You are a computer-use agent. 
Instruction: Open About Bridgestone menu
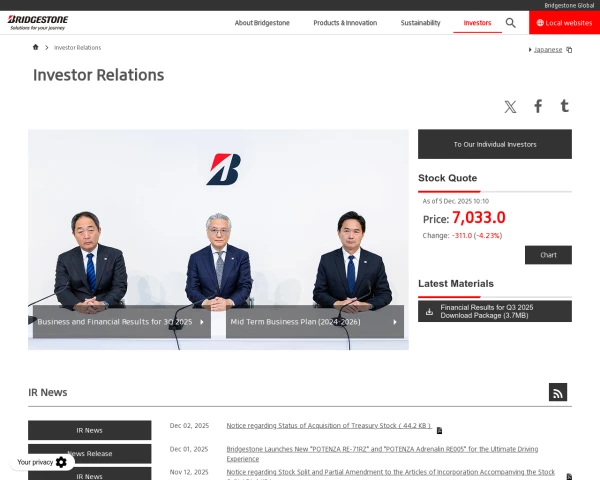coord(262,23)
